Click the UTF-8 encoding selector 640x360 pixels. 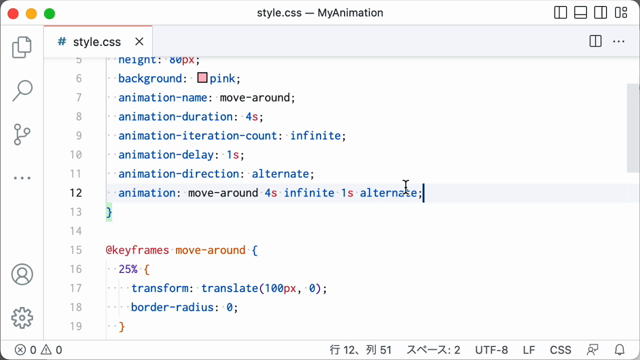(491, 350)
